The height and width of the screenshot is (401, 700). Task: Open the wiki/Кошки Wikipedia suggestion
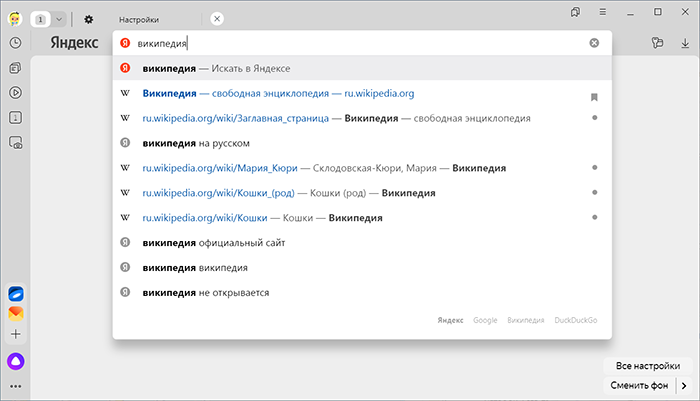coord(362,218)
